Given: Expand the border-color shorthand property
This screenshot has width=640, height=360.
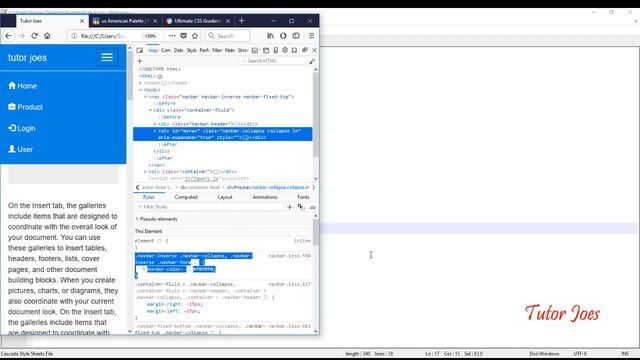Looking at the screenshot, I should click(x=144, y=269).
